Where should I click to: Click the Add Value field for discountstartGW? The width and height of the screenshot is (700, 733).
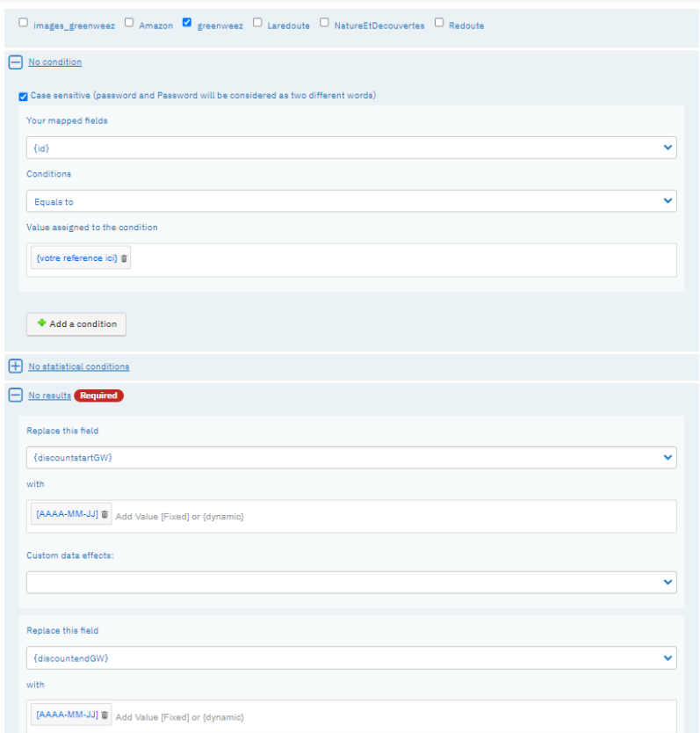(x=393, y=517)
